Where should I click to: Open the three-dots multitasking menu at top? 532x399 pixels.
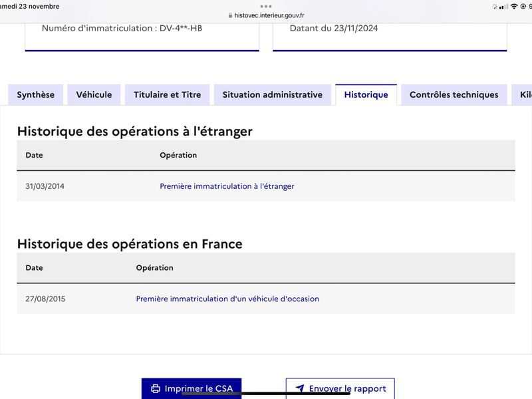pos(266,6)
